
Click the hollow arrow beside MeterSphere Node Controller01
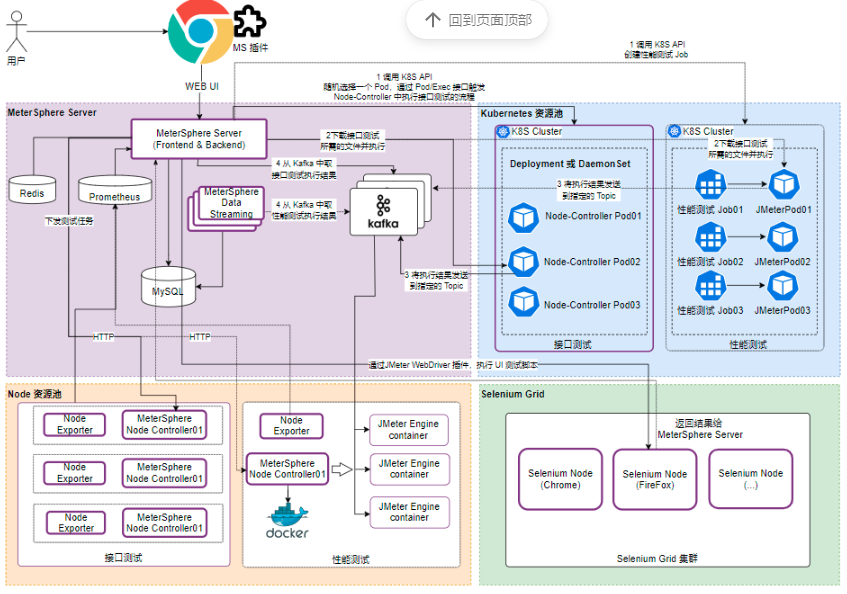[x=341, y=469]
